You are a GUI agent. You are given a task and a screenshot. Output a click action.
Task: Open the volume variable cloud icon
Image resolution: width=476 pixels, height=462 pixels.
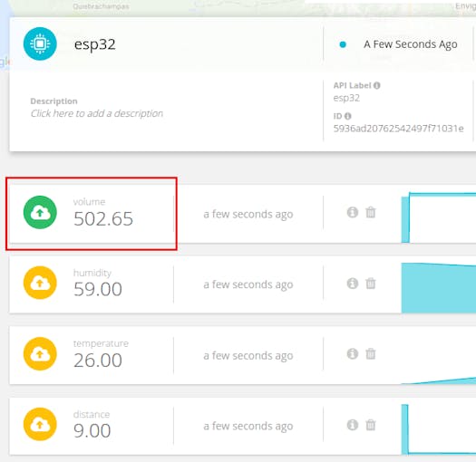40,212
